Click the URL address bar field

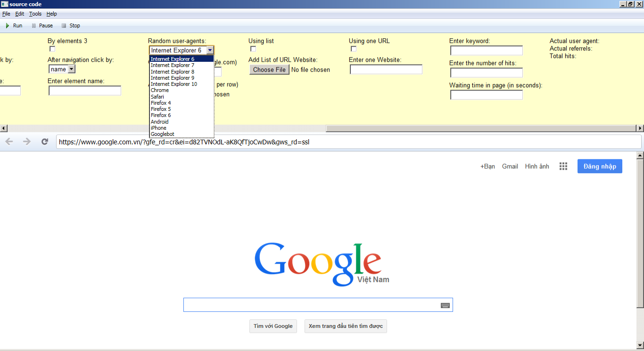tap(348, 142)
